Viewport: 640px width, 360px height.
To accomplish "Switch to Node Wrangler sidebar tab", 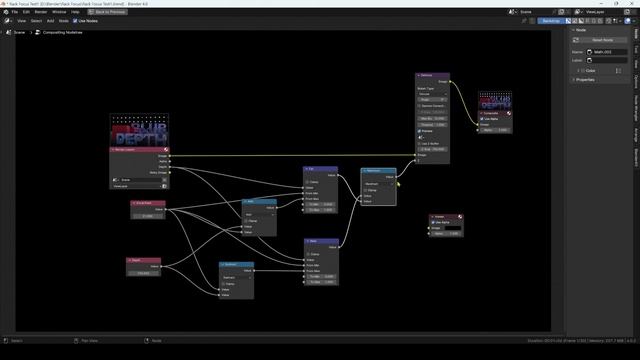I will (x=636, y=108).
